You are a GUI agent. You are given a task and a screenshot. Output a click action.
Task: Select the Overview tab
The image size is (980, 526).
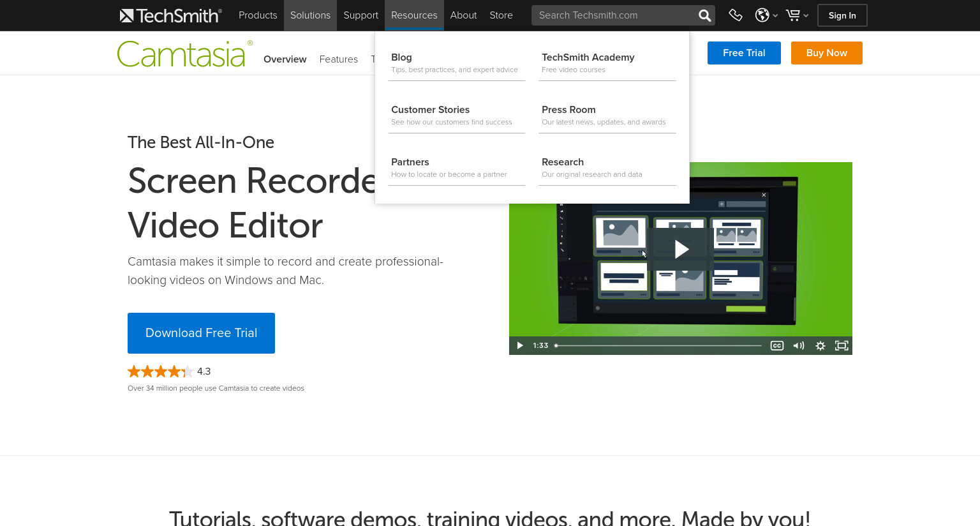[x=285, y=59]
